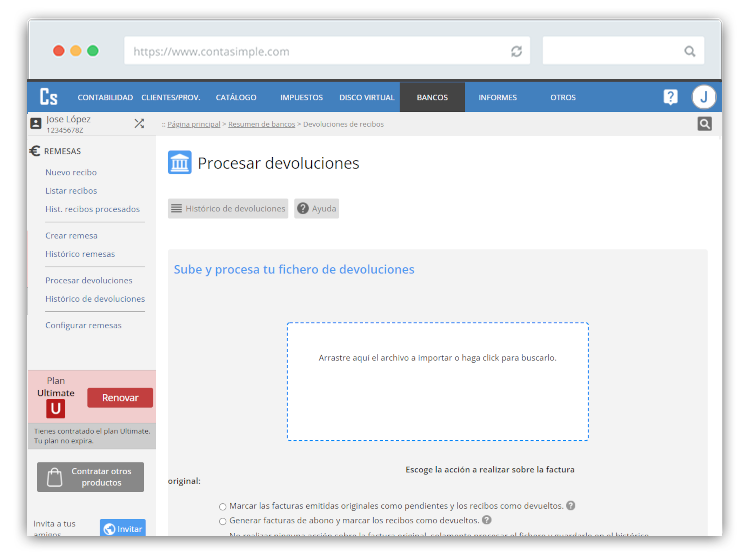Open the help question mark icon in top bar
The image size is (750, 552).
coord(670,97)
